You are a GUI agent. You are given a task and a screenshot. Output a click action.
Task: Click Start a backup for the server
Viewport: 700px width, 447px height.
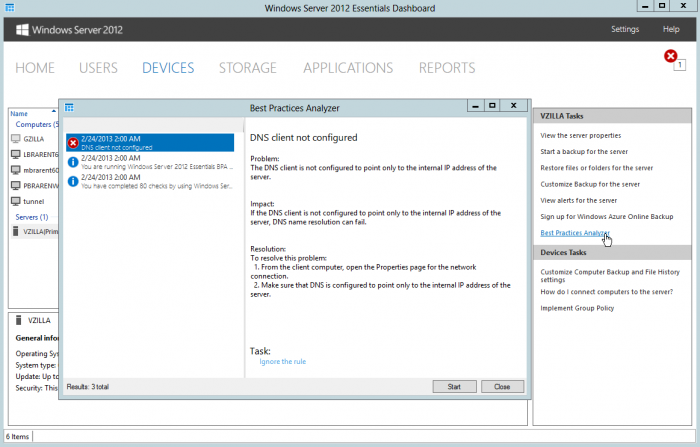tap(584, 151)
